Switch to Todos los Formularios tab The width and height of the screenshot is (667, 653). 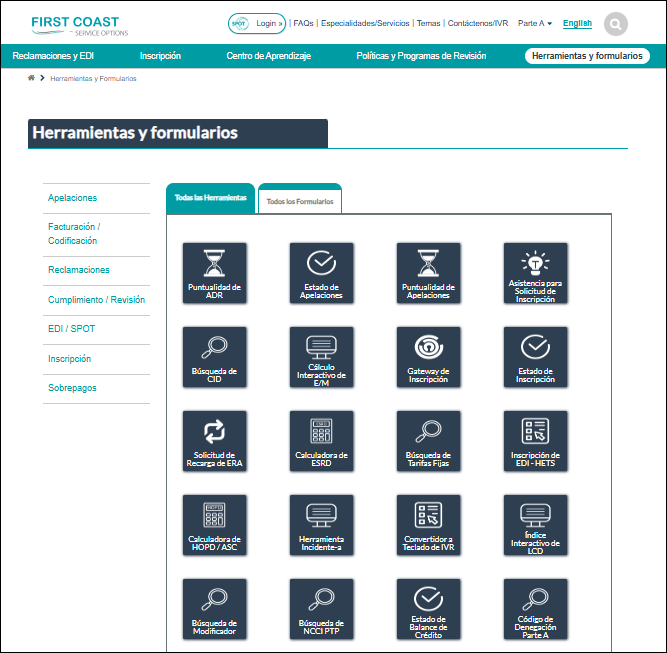[300, 201]
